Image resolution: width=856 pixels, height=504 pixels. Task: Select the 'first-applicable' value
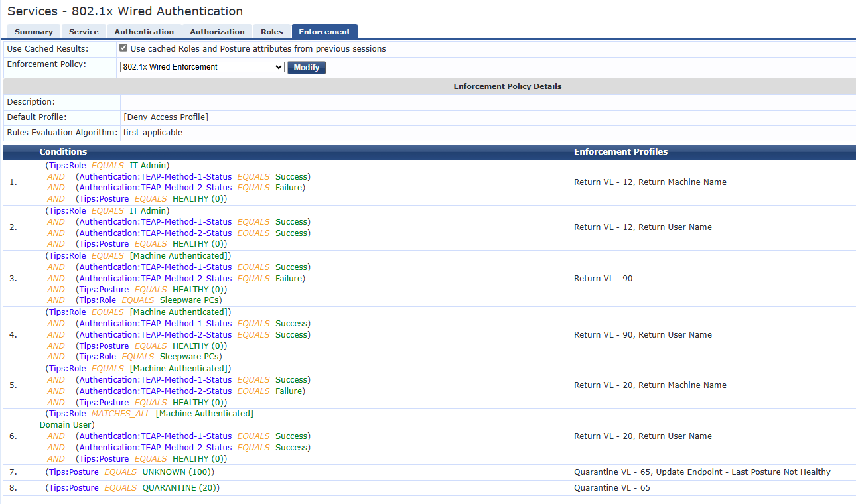[x=153, y=133]
